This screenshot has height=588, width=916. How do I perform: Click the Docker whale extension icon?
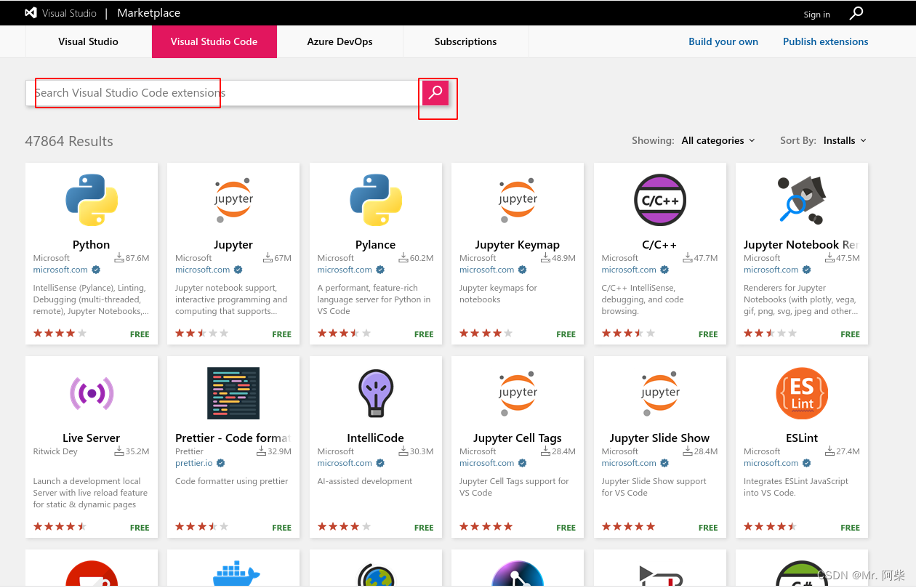[236, 573]
